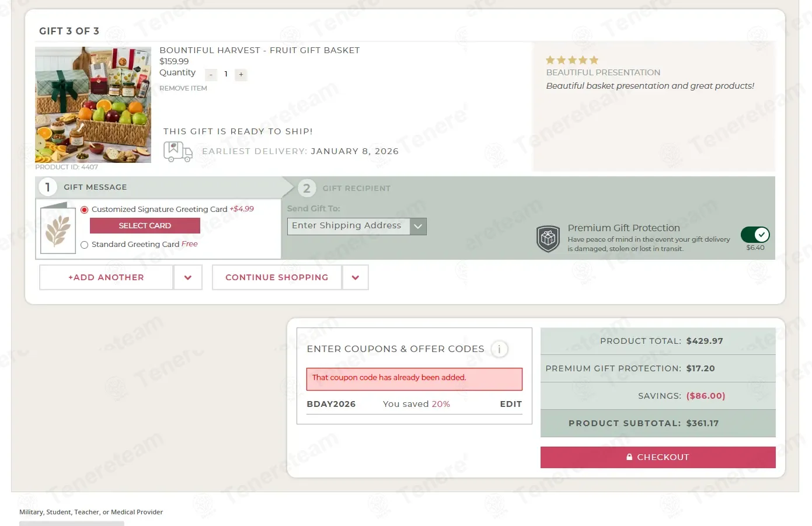This screenshot has width=812, height=526.
Task: Click Edit next to BDAY2026 coupon
Action: coord(511,404)
